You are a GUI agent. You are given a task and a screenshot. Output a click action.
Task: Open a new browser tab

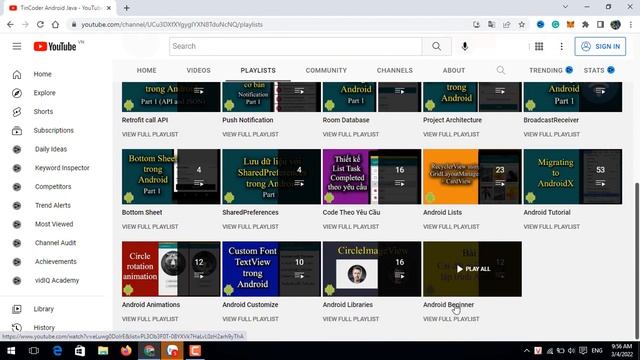click(127, 8)
